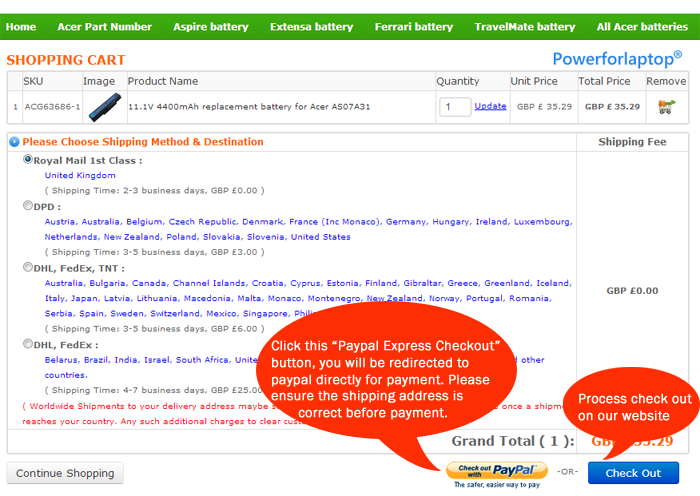Image resolution: width=700 pixels, height=496 pixels.
Task: Select Royal Mail 1st Class shipping
Action: [28, 159]
